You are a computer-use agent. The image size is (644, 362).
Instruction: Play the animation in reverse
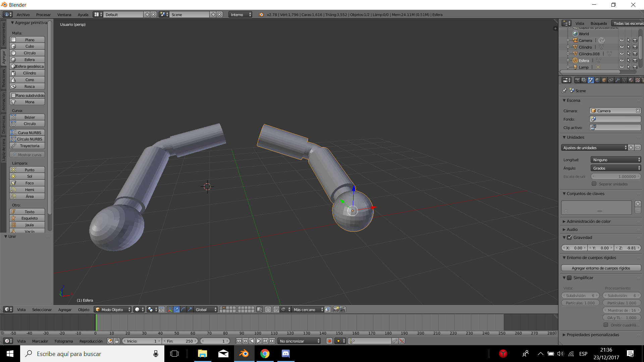tap(252, 341)
